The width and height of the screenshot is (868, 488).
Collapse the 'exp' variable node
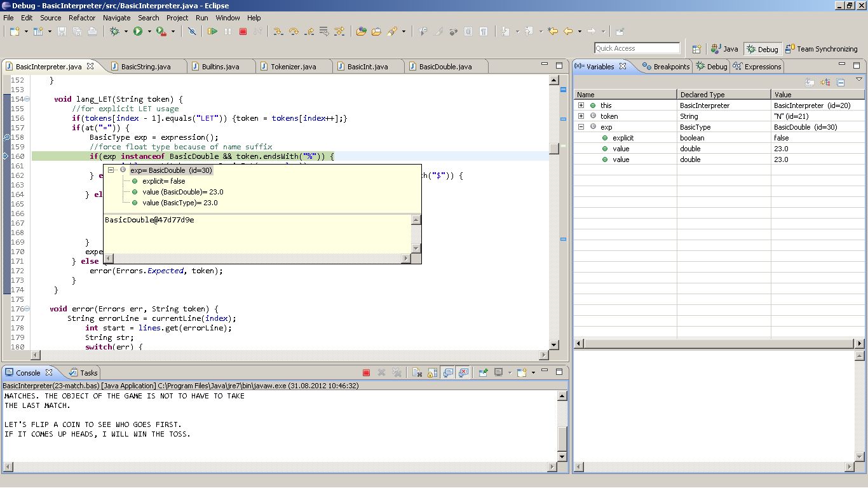pos(581,127)
